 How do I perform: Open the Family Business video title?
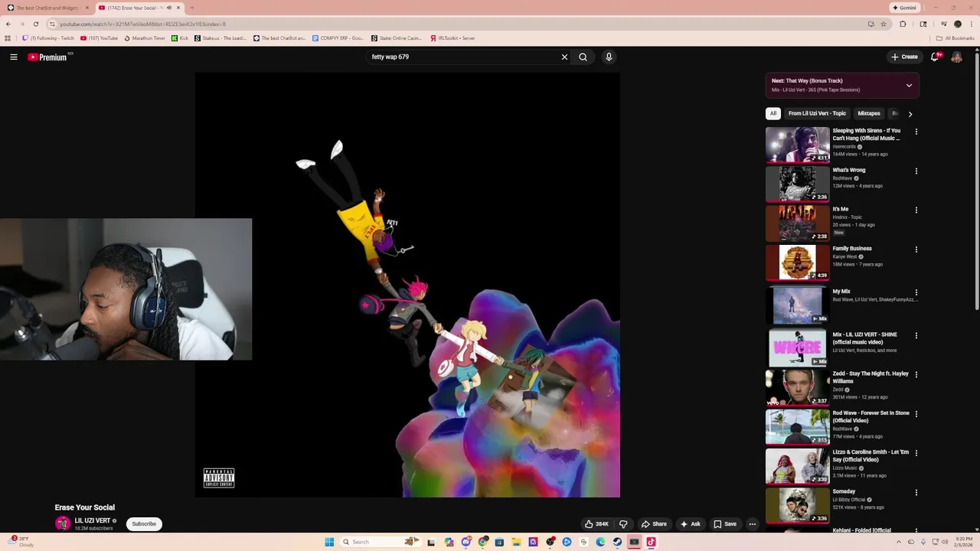[852, 249]
